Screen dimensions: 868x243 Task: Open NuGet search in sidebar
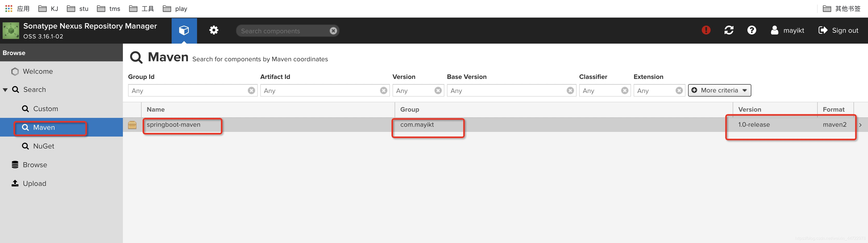(x=44, y=146)
